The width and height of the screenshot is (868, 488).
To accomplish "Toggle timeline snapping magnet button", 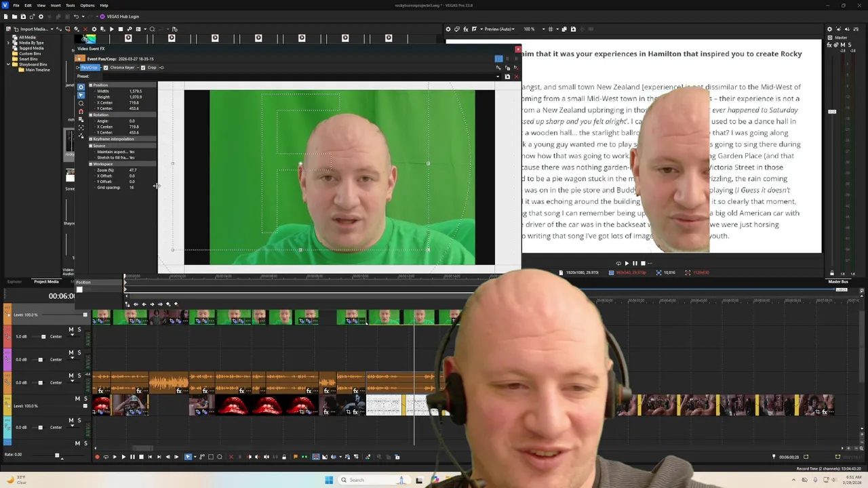I will (x=316, y=457).
